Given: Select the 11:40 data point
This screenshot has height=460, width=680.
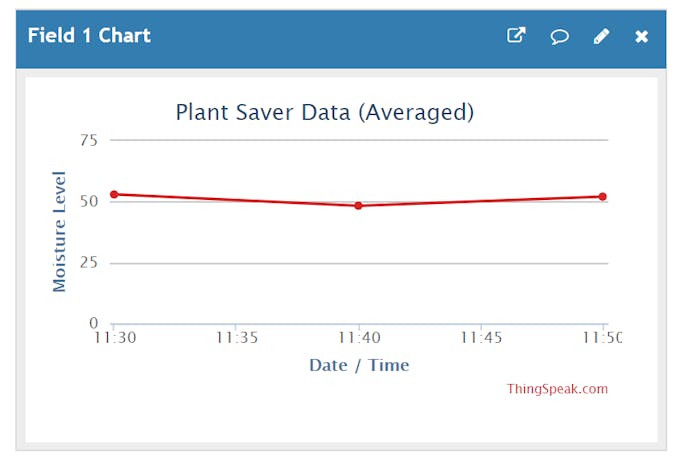Looking at the screenshot, I should (x=358, y=206).
